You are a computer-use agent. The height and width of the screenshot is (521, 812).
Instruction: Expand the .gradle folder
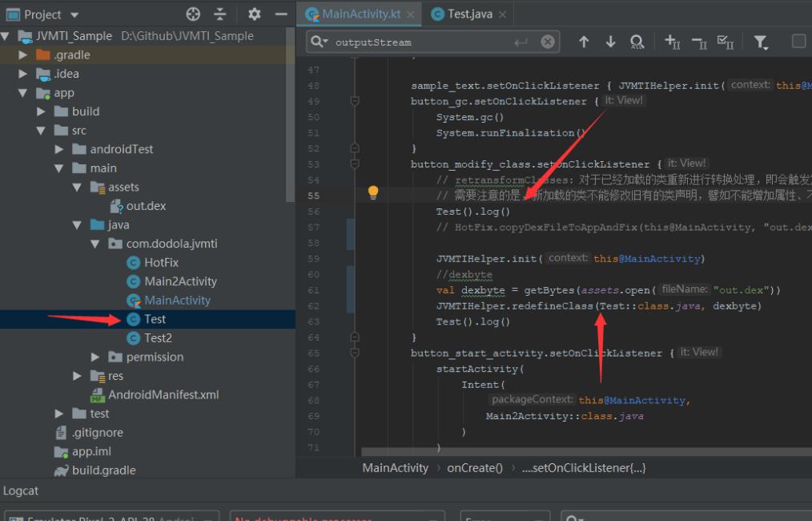pyautogui.click(x=22, y=55)
